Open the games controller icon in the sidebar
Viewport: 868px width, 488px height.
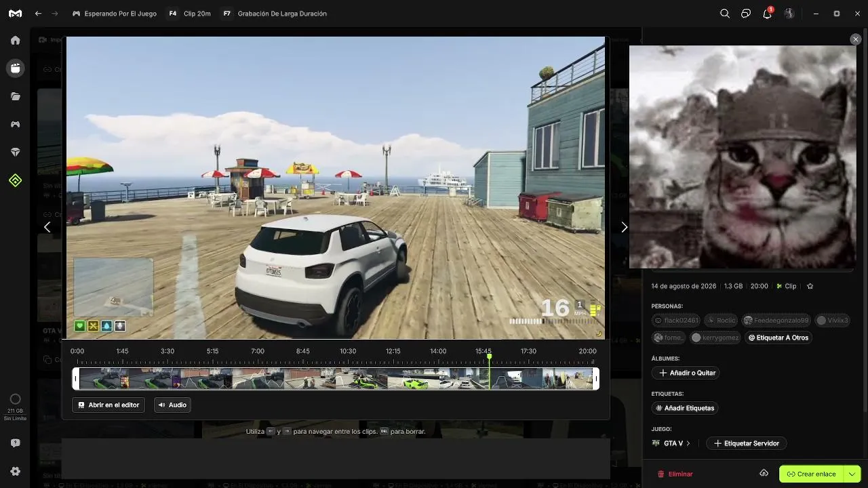pyautogui.click(x=15, y=124)
